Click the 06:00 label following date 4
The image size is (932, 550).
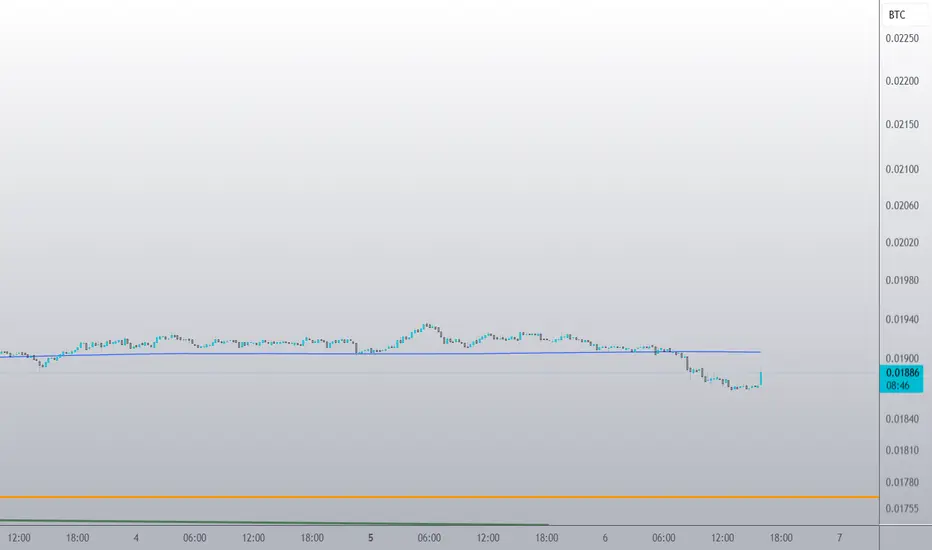(194, 538)
